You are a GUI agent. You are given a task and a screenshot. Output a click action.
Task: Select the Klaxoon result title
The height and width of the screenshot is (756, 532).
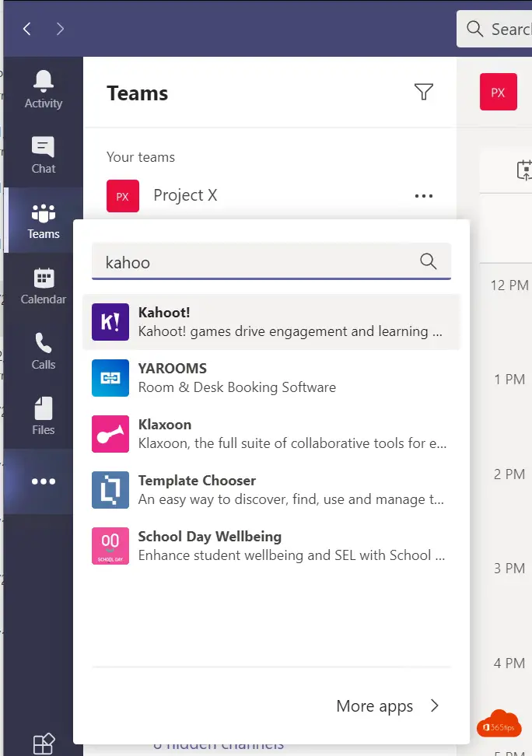pos(164,425)
